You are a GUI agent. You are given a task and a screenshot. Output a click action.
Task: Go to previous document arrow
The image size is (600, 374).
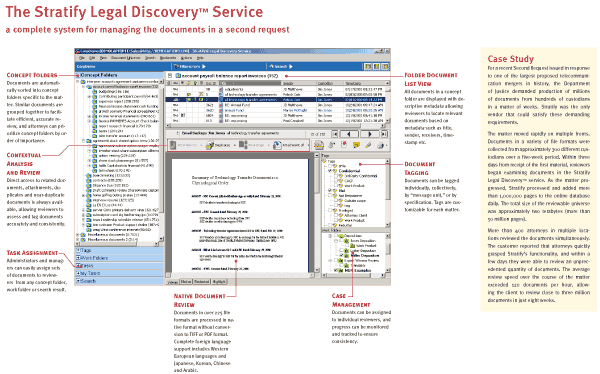(349, 134)
